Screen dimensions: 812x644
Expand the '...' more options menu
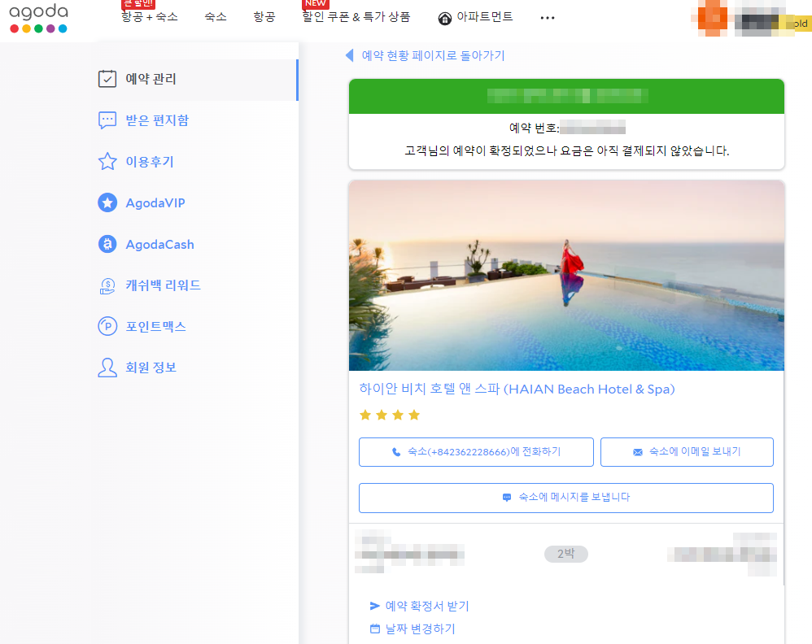(547, 16)
